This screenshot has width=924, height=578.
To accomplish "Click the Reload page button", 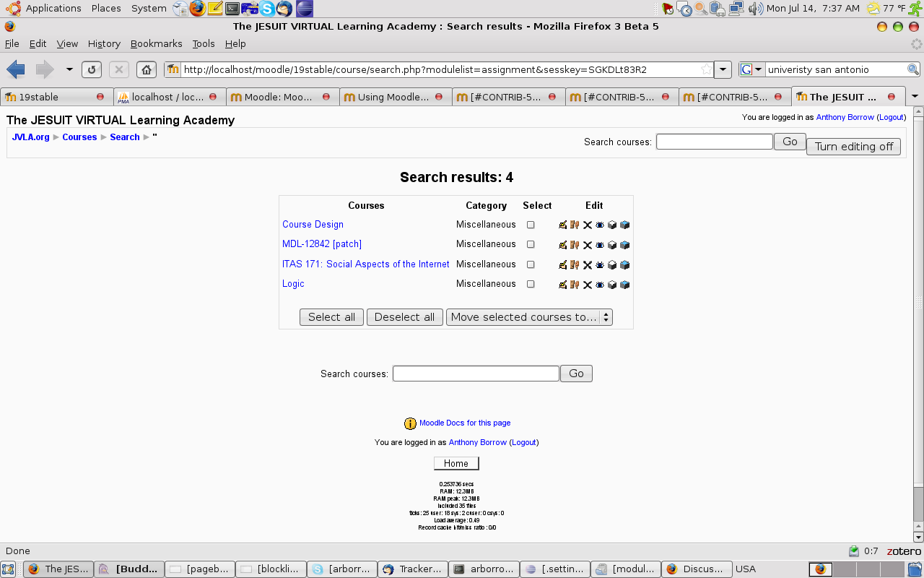I will [x=92, y=69].
